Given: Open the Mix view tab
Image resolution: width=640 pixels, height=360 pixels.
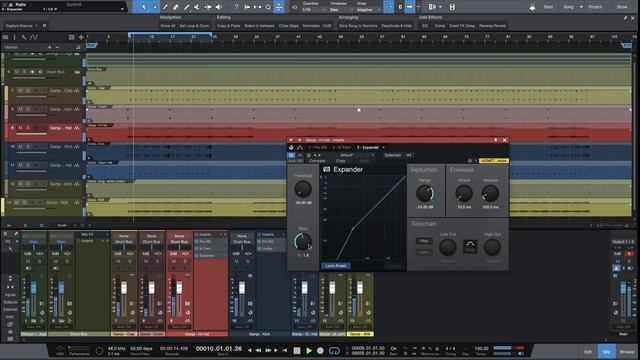Looking at the screenshot, I should tap(607, 351).
